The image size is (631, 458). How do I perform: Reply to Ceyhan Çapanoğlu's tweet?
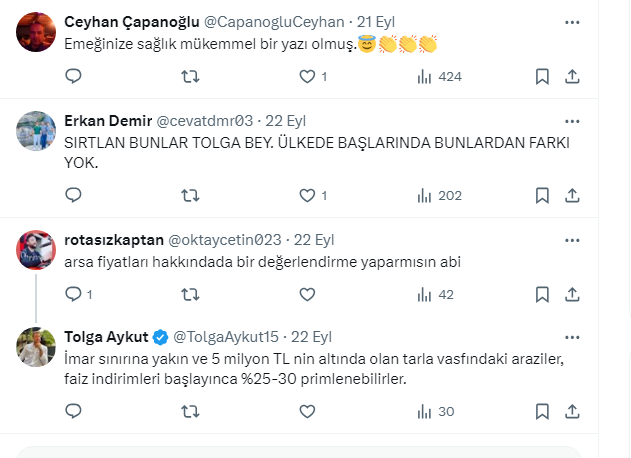[73, 76]
